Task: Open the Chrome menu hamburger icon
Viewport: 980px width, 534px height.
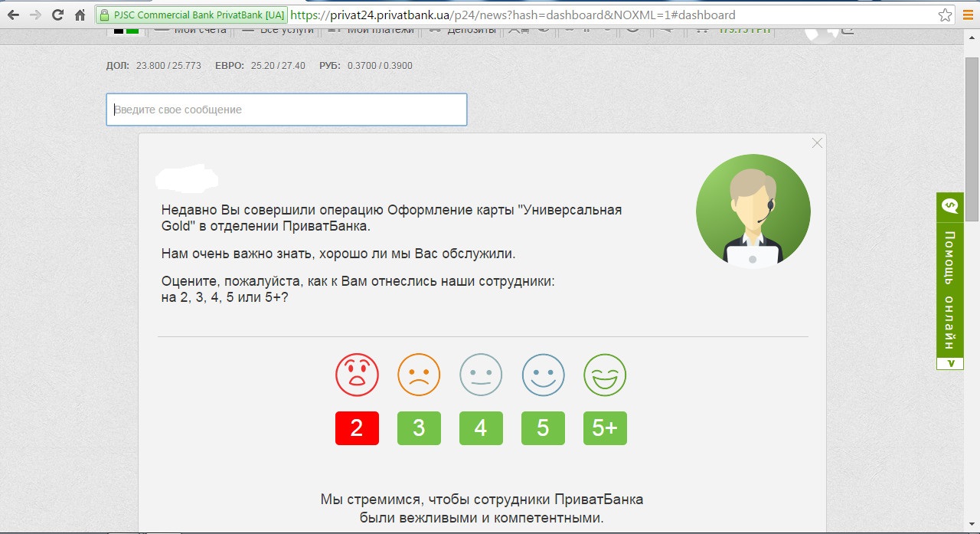Action: (x=968, y=15)
